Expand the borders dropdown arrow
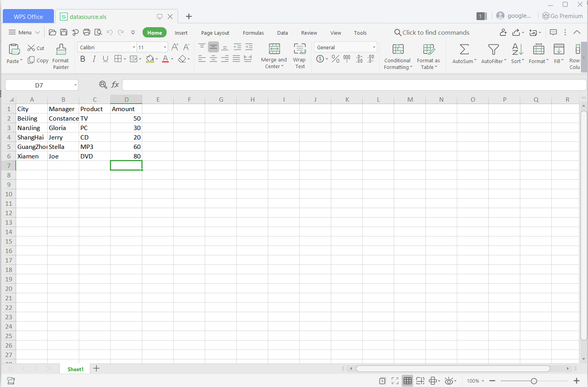 point(125,59)
